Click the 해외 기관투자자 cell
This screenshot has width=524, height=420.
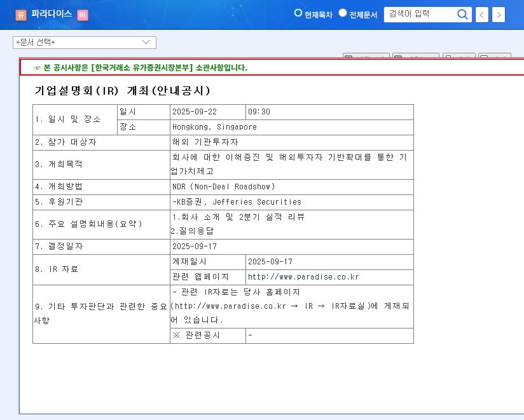tap(292, 142)
